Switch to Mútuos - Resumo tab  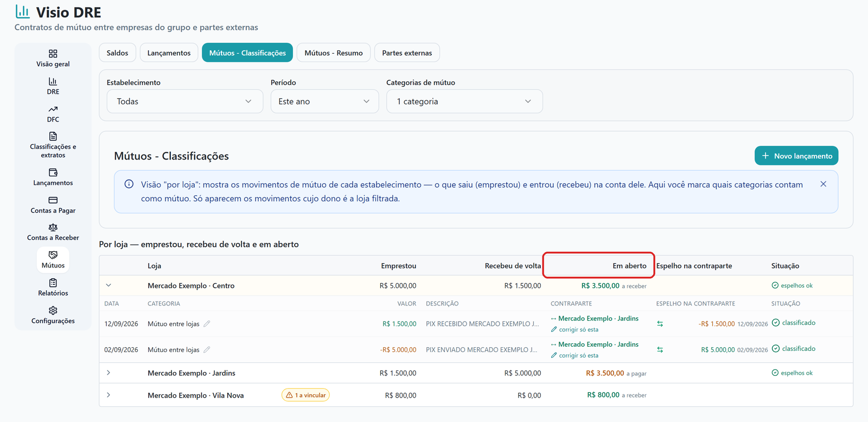(x=334, y=53)
